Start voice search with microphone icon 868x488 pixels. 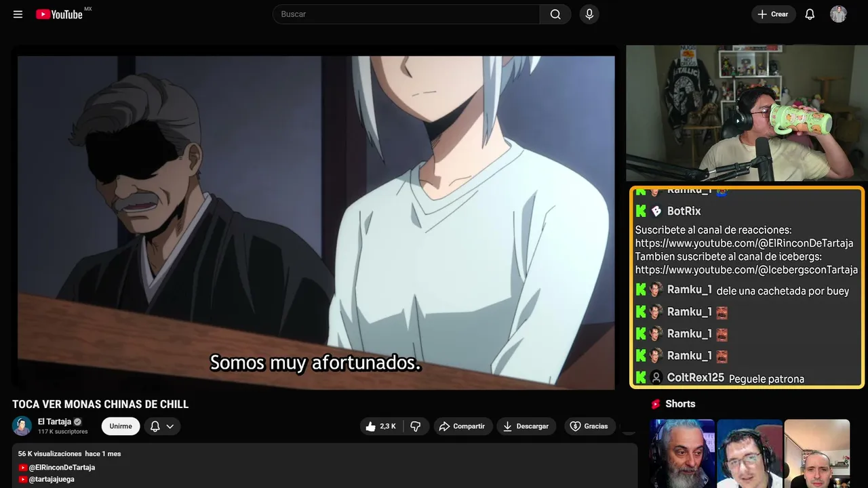point(589,14)
